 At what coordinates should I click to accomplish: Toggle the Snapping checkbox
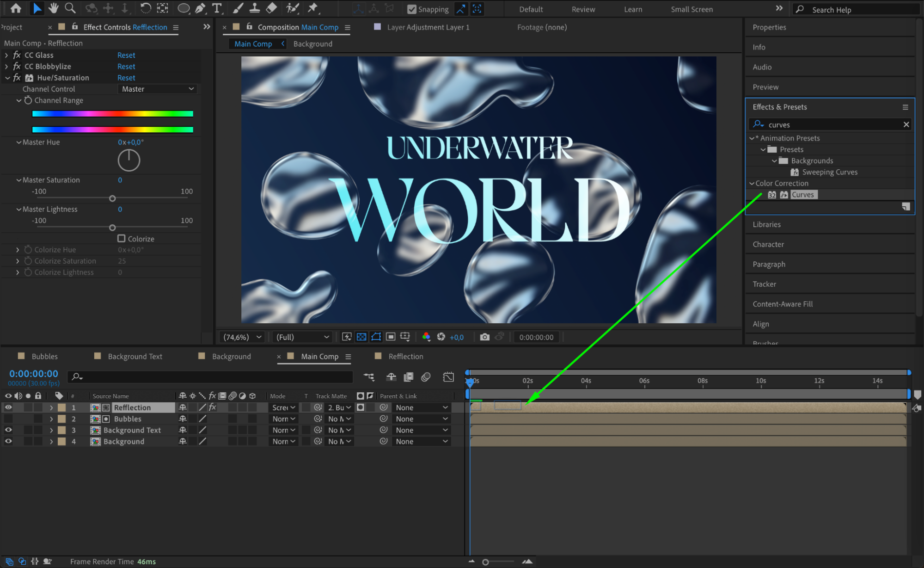[x=411, y=9]
